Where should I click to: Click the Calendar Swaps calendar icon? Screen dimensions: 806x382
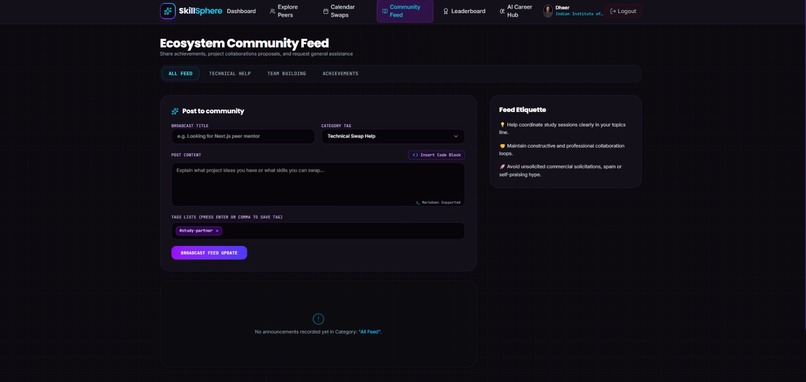click(x=325, y=11)
